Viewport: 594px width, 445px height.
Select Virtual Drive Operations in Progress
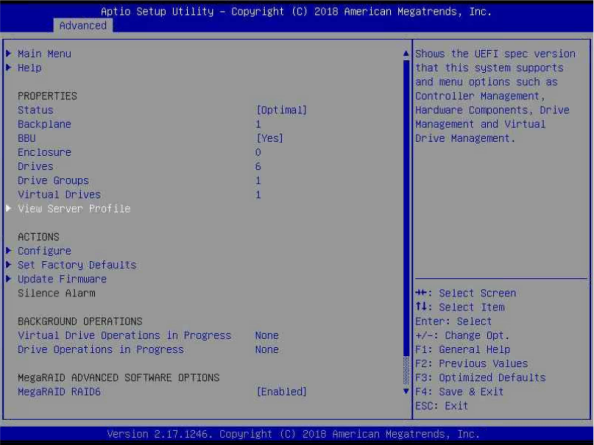click(x=124, y=335)
